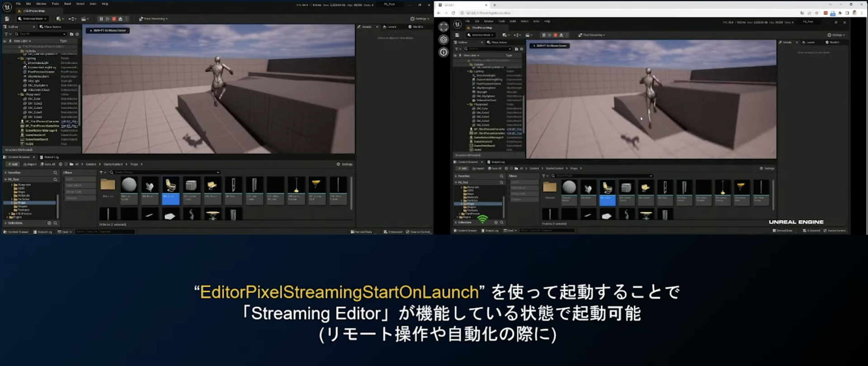Switch to Place Actors tab in left editor
This screenshot has width=868, height=366.
[50, 27]
